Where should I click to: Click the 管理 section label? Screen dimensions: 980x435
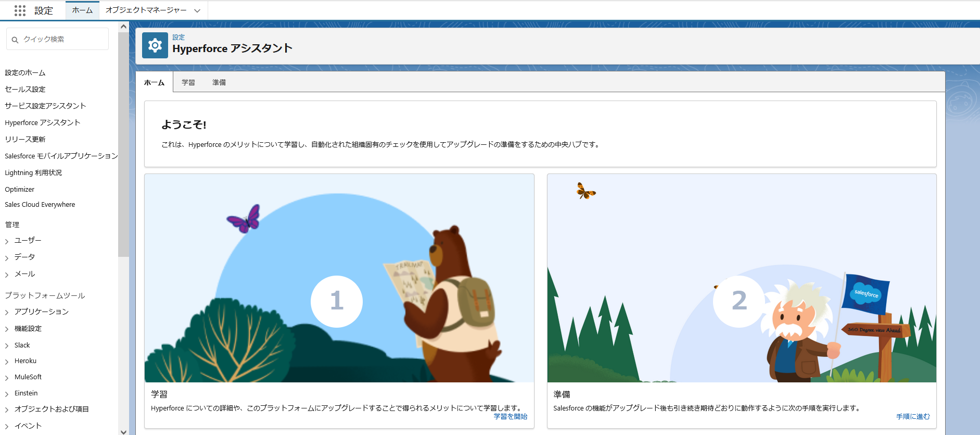pyautogui.click(x=12, y=225)
